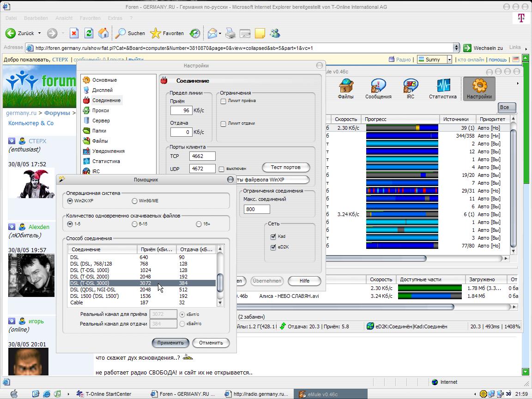
Task: Click the eMule downloads horizontal scrollbar
Action: point(417,259)
